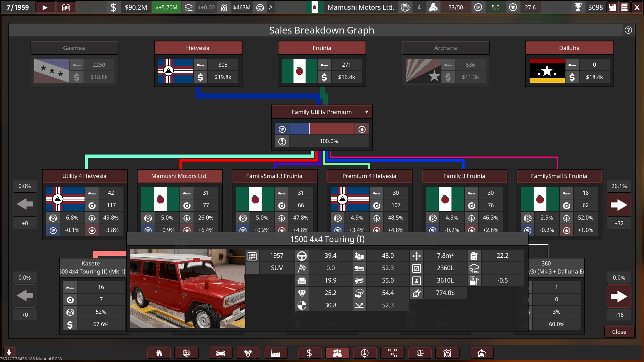Image resolution: width=644 pixels, height=362 pixels.
Task: Open the factory icon in bottom toolbar
Action: click(275, 353)
